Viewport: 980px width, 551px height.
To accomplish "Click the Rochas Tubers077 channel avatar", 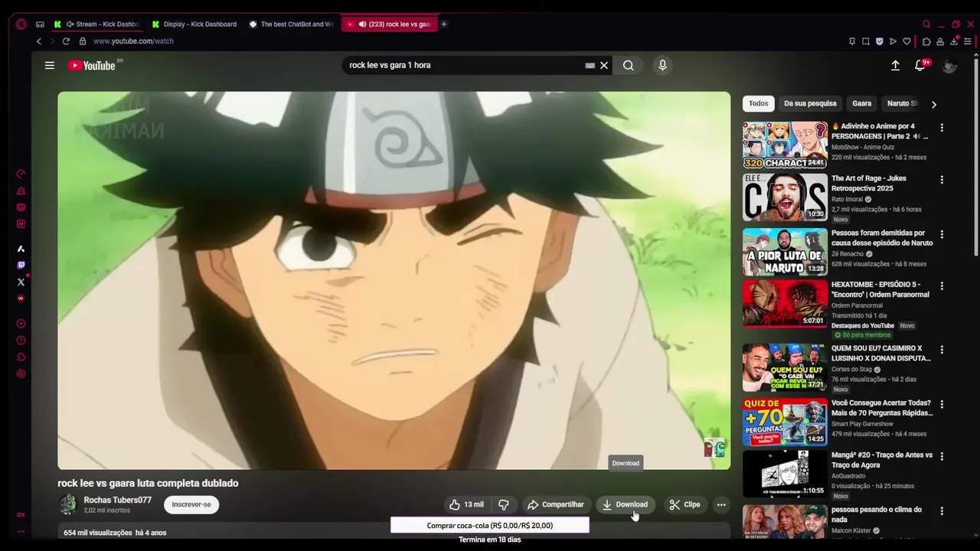I will [x=68, y=504].
